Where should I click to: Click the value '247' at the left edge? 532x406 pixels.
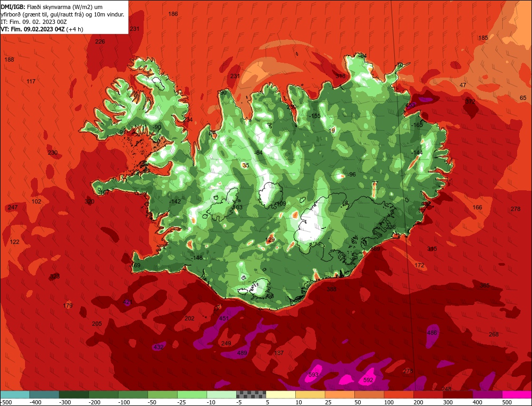pyautogui.click(x=13, y=207)
